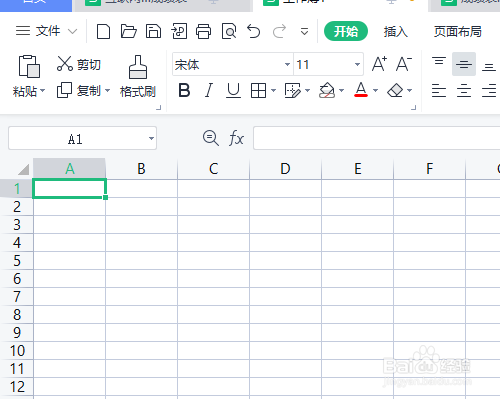
Task: Select row 5 header
Action: pos(17,261)
